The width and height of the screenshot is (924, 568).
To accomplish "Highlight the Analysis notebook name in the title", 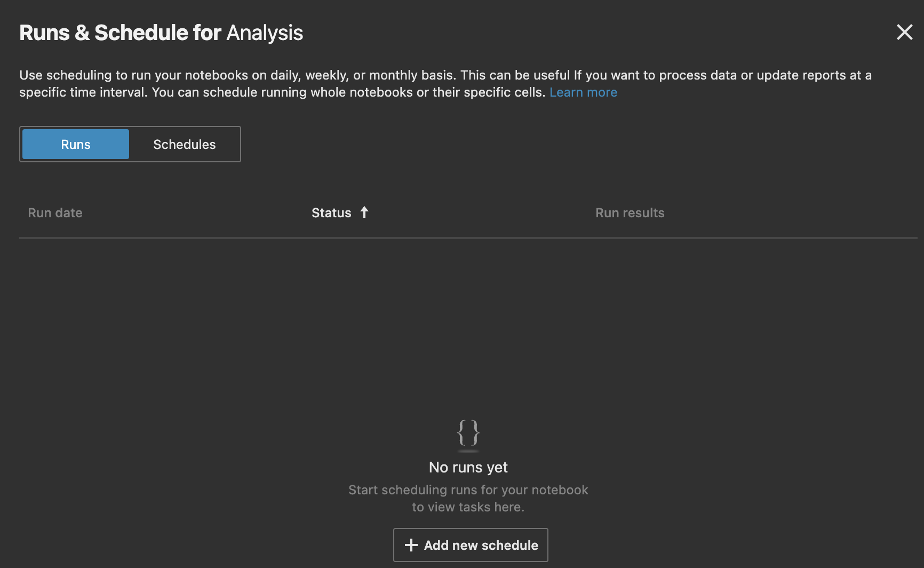I will coord(265,33).
